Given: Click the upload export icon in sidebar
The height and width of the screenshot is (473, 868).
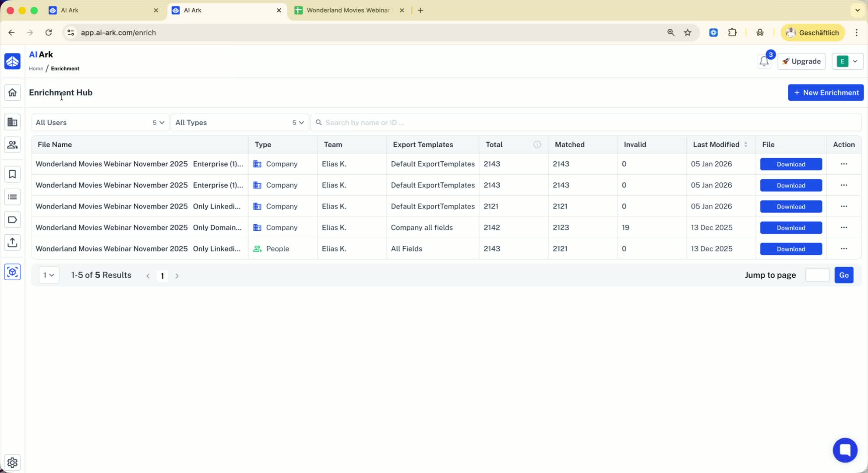Looking at the screenshot, I should (12, 242).
